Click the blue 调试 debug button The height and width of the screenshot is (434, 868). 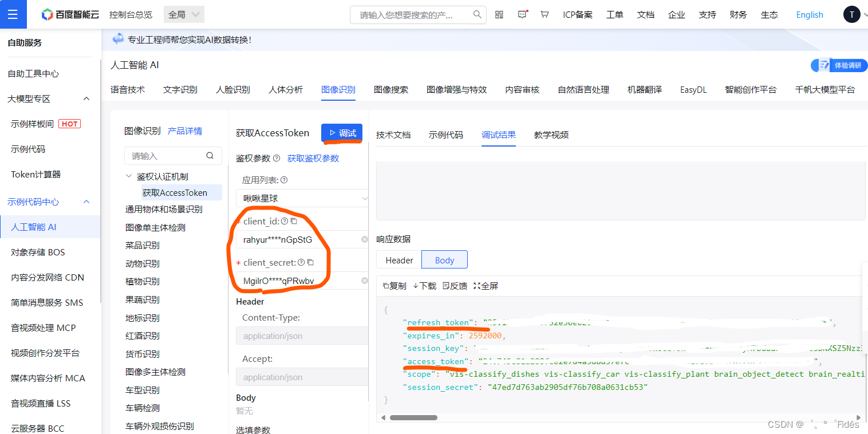pos(342,133)
